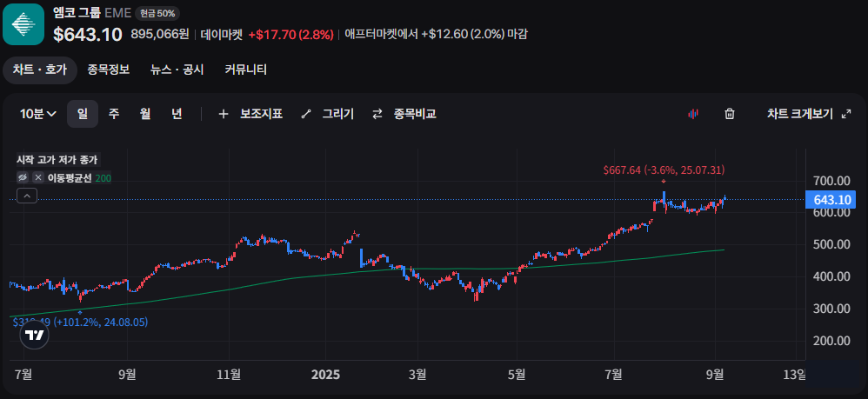
Task: Open the candlestick chart type icon
Action: pos(692,114)
